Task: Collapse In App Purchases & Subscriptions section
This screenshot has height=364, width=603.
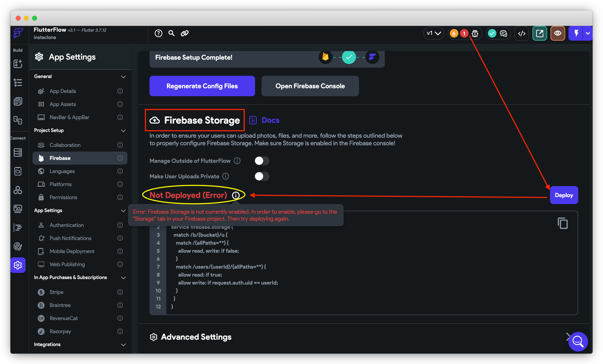Action: (x=123, y=277)
